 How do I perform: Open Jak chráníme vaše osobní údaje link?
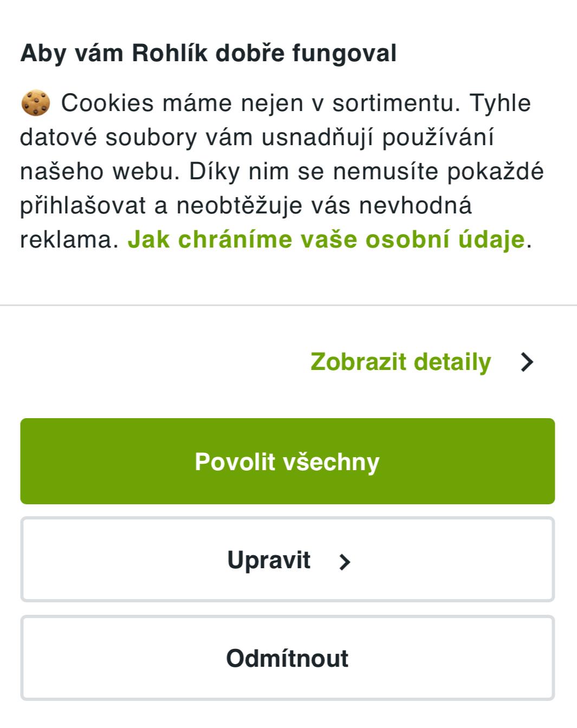(x=326, y=239)
